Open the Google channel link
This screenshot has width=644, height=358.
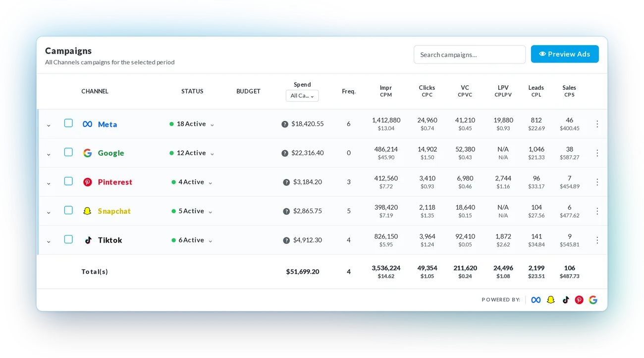pos(111,153)
